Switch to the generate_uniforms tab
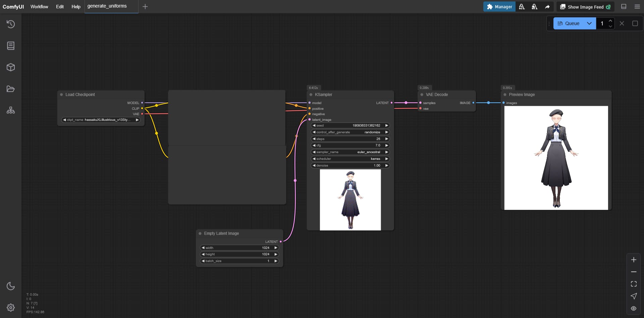 pos(107,6)
